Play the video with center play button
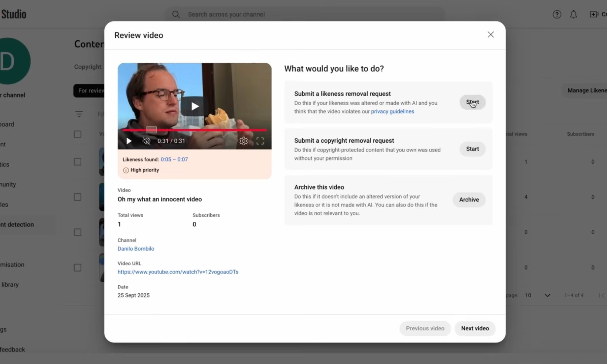This screenshot has height=364, width=607. click(195, 106)
